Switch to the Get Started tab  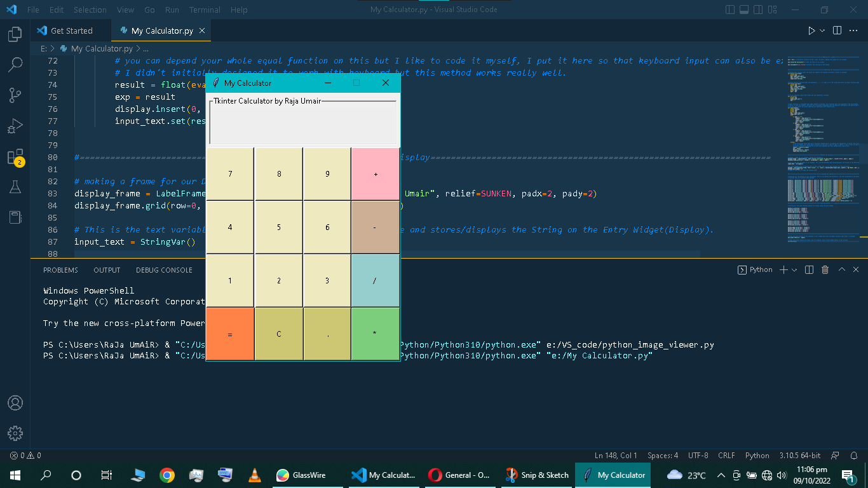71,30
